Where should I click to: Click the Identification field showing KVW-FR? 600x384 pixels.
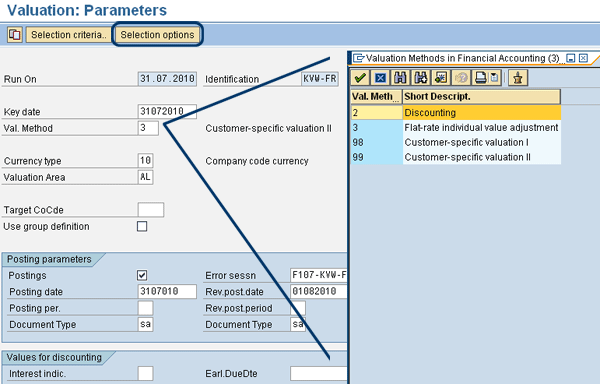point(320,79)
